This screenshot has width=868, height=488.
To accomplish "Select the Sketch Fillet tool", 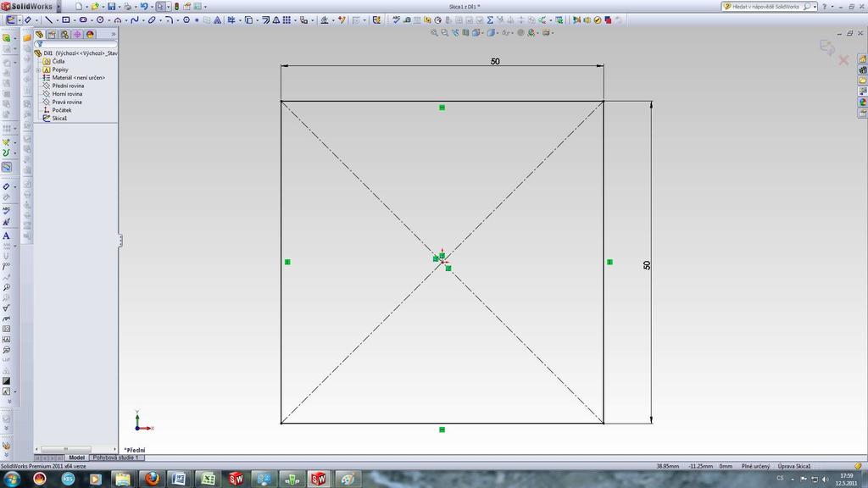I will point(170,20).
